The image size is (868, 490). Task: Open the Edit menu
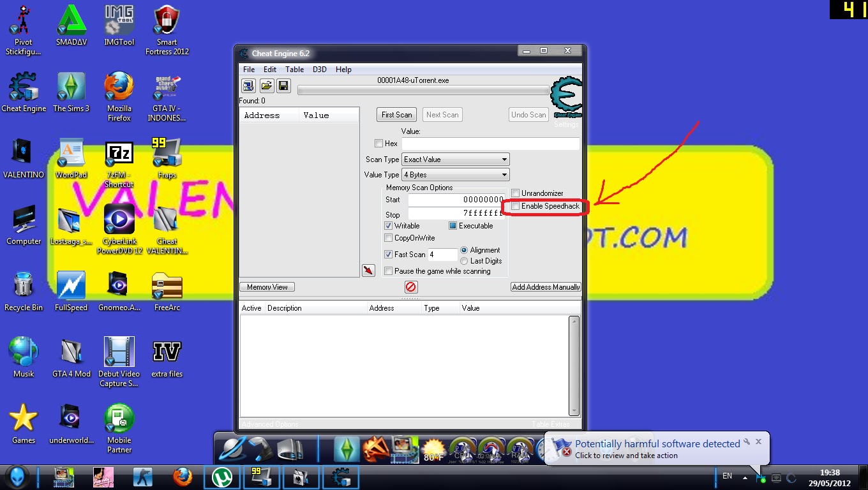(270, 70)
